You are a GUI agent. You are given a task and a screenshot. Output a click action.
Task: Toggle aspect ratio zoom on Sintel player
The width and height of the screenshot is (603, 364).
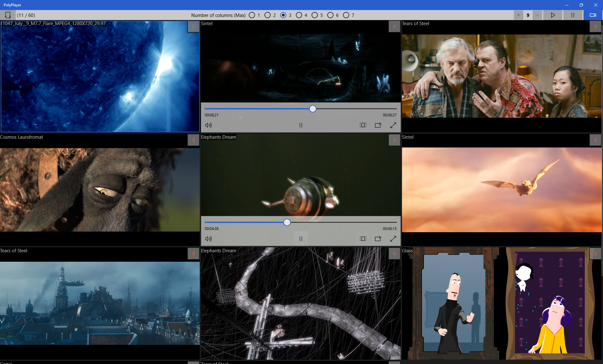[363, 125]
